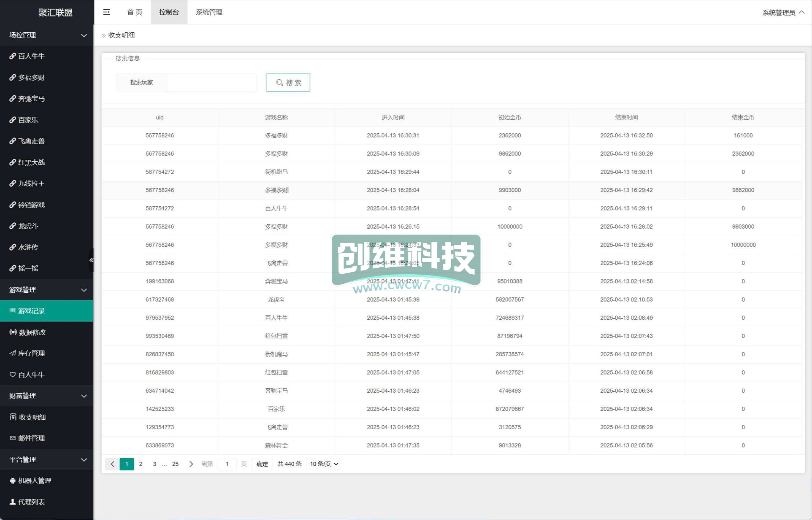This screenshot has height=520, width=812.
Task: Go to page 25
Action: point(175,464)
